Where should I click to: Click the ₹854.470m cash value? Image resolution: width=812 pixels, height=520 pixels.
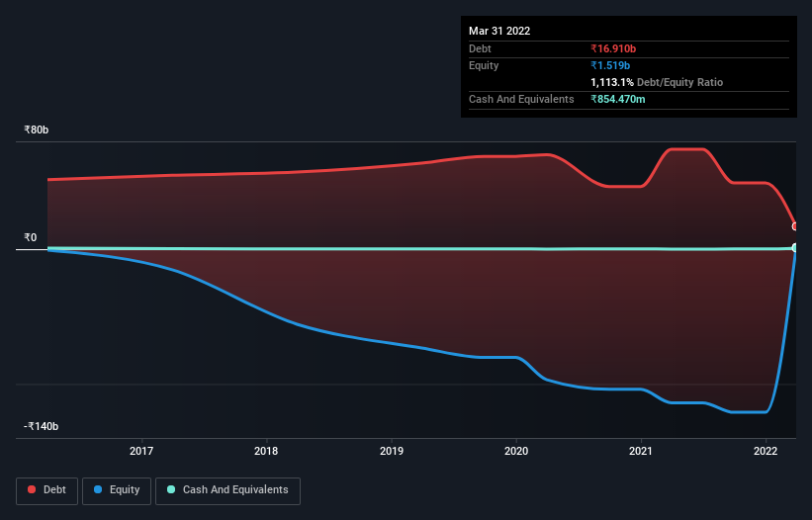[x=618, y=99]
